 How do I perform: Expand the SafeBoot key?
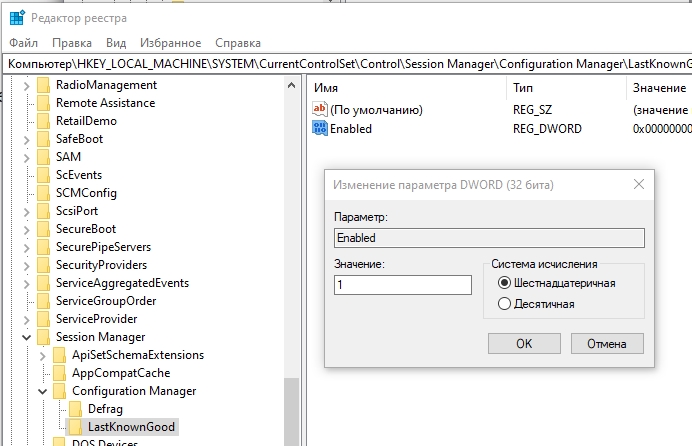26,140
